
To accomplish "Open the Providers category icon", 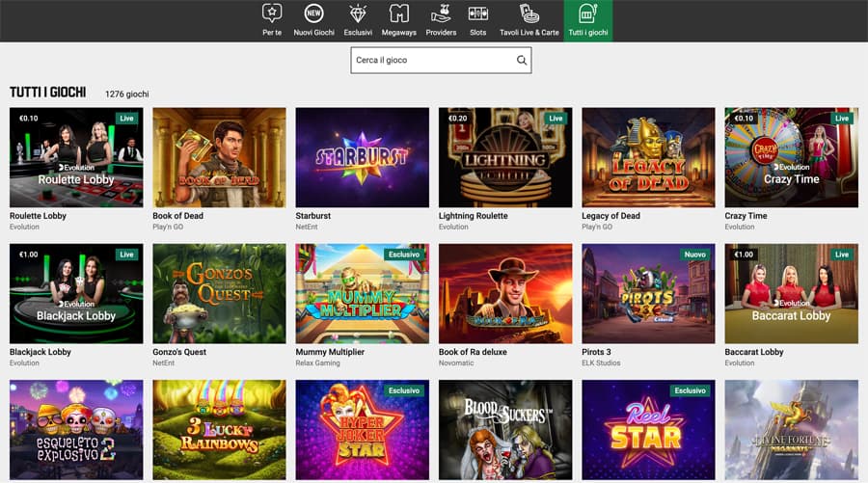I will click(x=441, y=13).
